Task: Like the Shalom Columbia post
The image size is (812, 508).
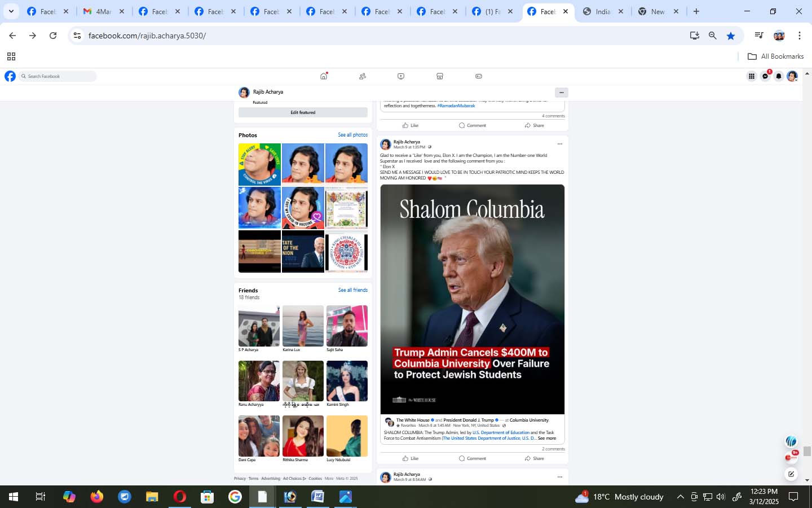Action: point(411,458)
